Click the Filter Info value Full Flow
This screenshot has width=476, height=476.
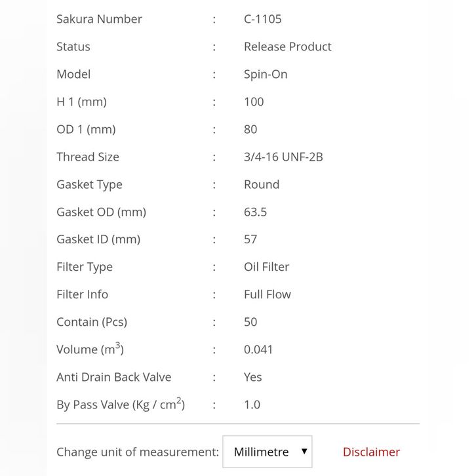[x=267, y=294]
